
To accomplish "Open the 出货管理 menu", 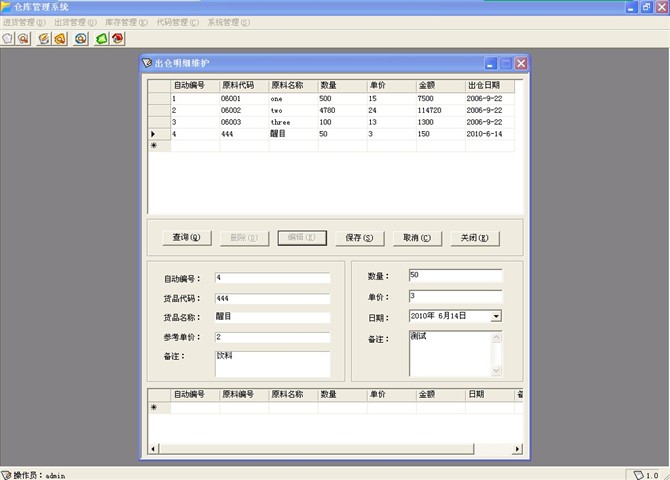I will click(x=75, y=22).
